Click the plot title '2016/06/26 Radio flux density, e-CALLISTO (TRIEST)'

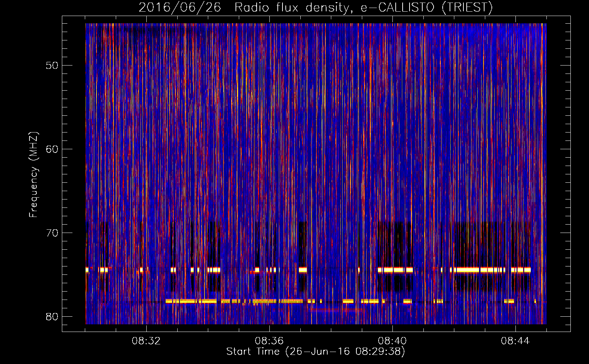pyautogui.click(x=316, y=8)
